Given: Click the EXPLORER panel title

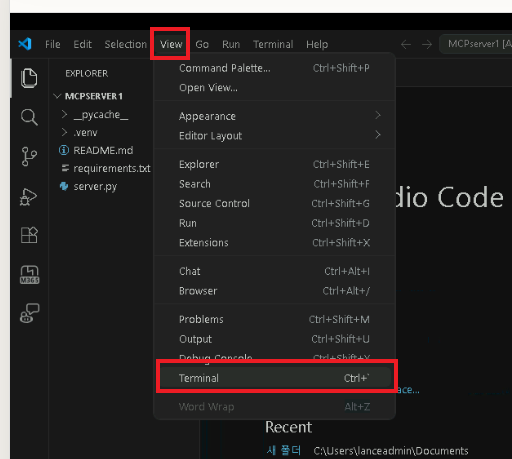Looking at the screenshot, I should pos(87,73).
